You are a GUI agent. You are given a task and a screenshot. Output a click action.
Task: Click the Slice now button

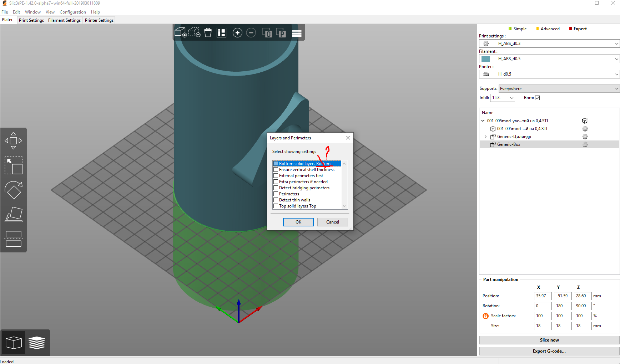tap(549, 340)
